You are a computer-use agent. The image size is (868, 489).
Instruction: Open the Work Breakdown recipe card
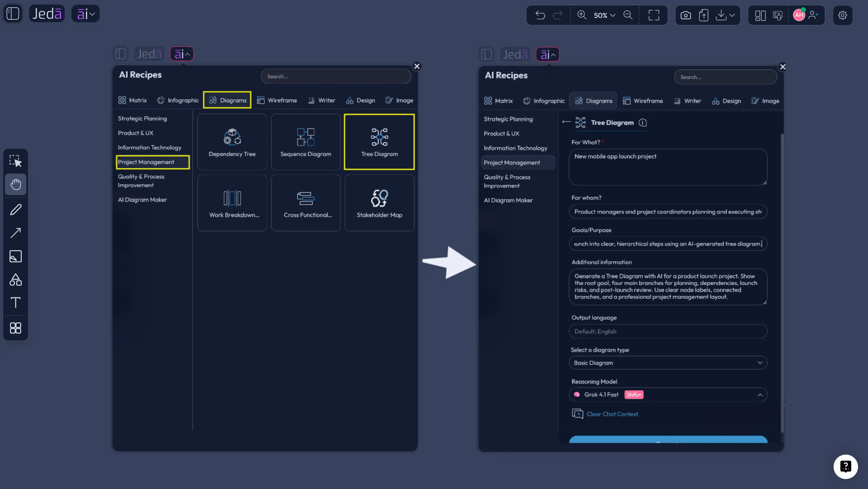[x=232, y=203]
